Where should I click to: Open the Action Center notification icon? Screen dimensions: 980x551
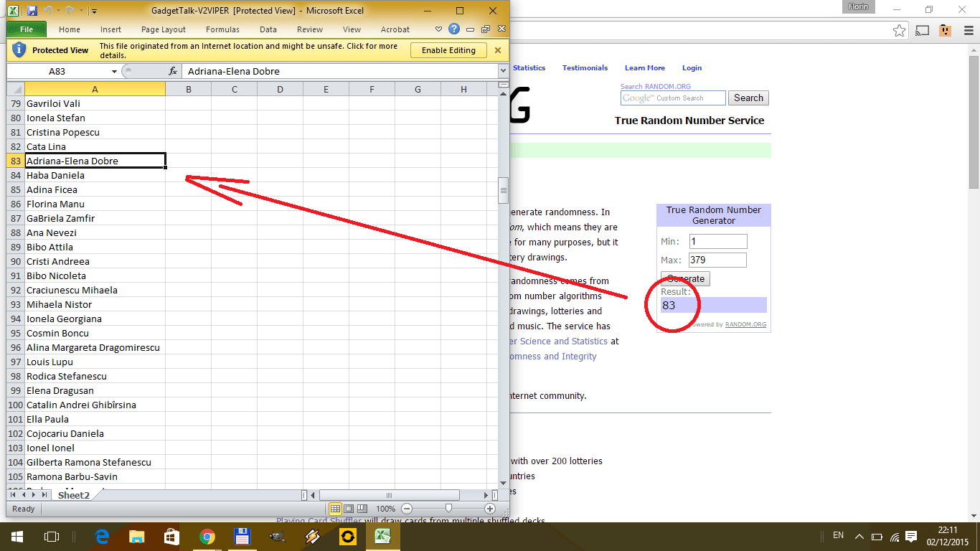[911, 536]
